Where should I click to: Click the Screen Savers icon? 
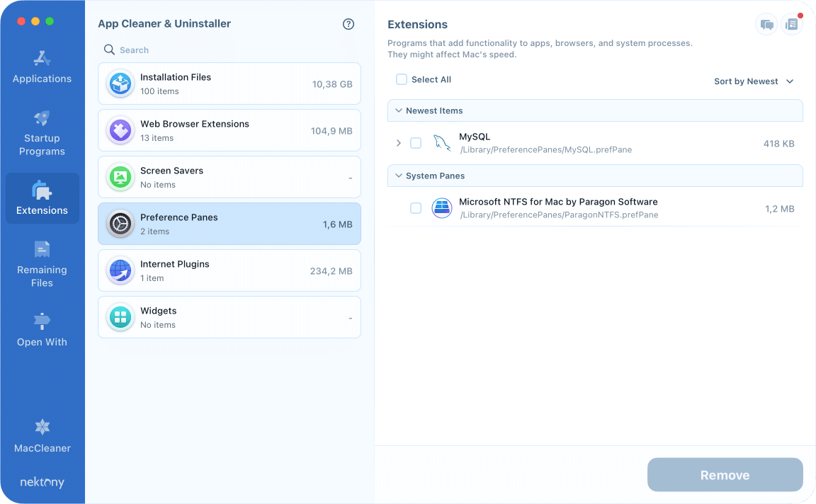pyautogui.click(x=120, y=178)
